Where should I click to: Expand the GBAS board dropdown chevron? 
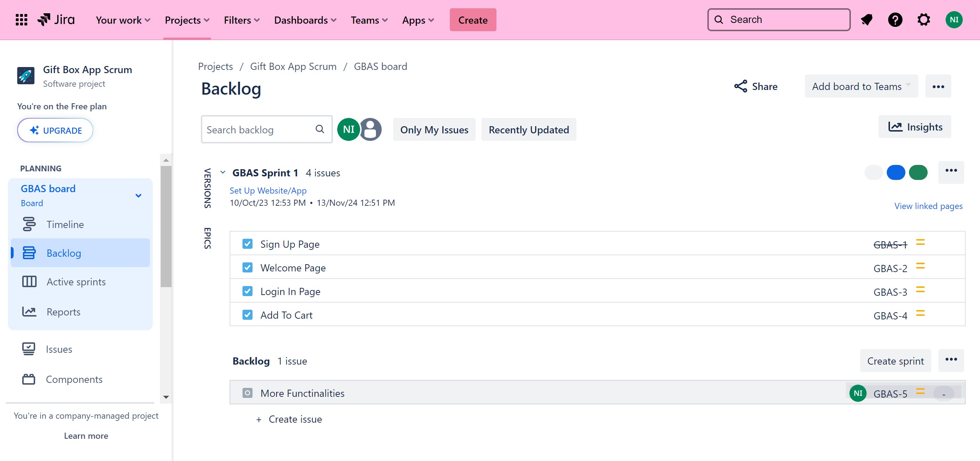138,195
